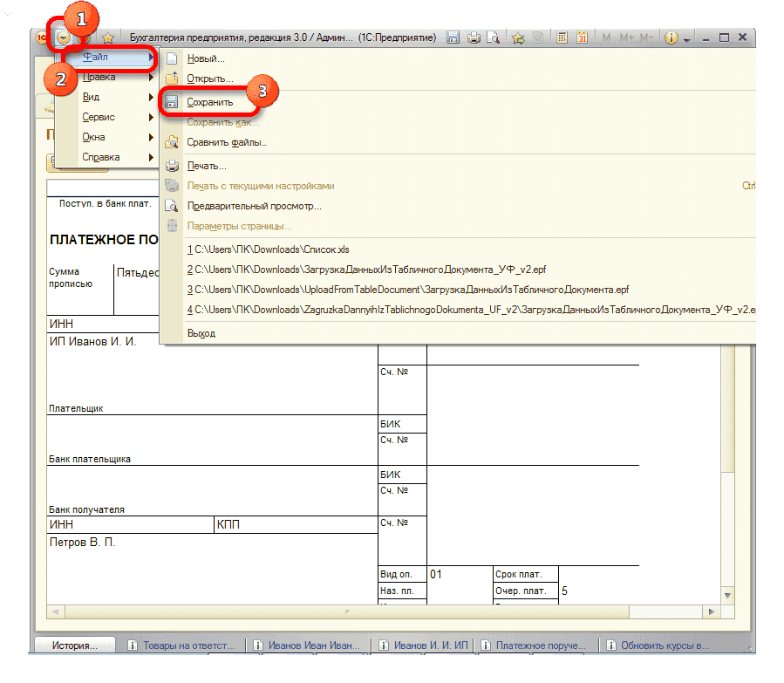The height and width of the screenshot is (683, 784).
Task: Select Сравнить файлы... menu entry
Action: coord(227,142)
